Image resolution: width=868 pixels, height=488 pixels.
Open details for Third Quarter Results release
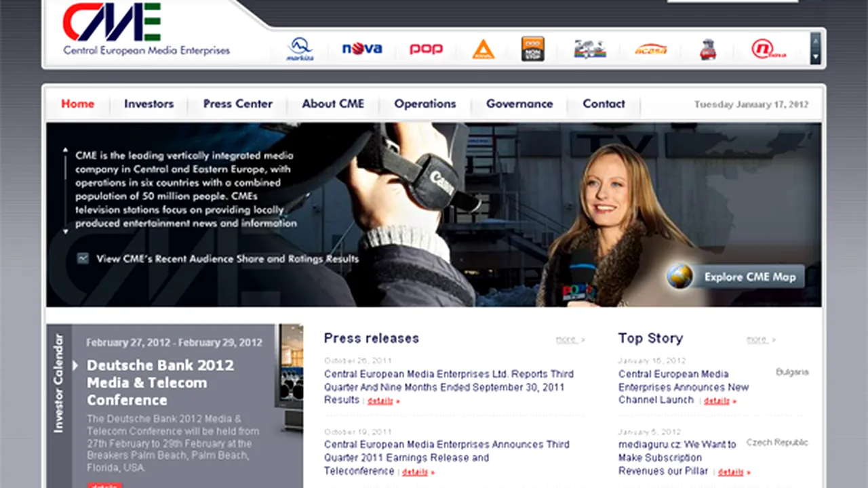tap(384, 401)
